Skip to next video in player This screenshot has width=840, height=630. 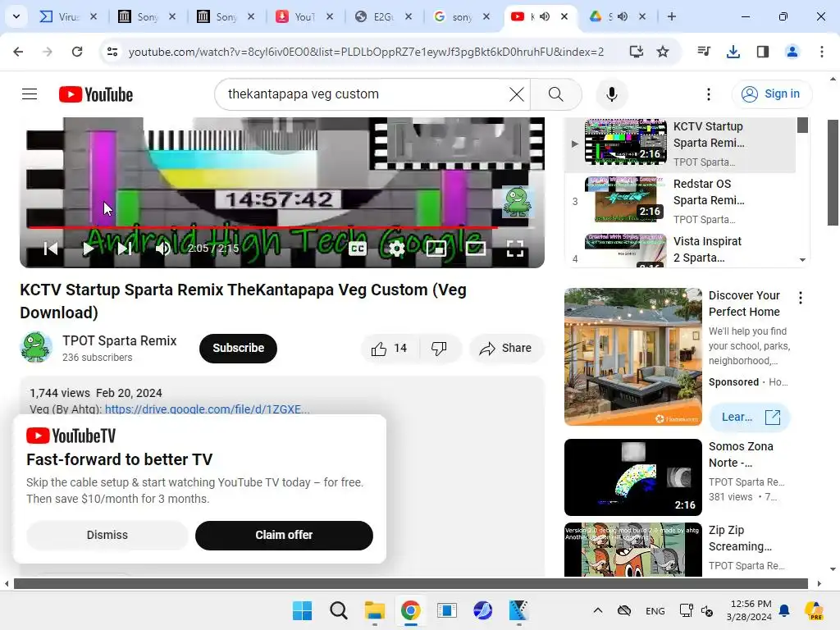[x=125, y=249]
